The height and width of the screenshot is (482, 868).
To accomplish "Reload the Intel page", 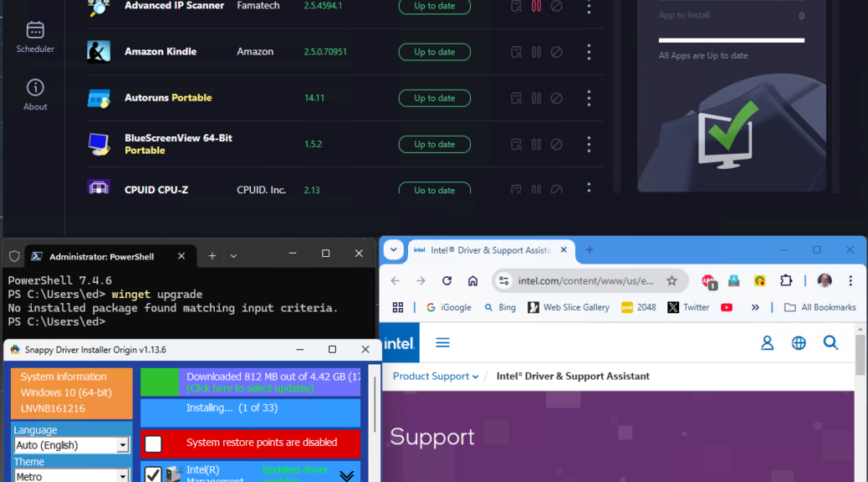I will [x=447, y=281].
